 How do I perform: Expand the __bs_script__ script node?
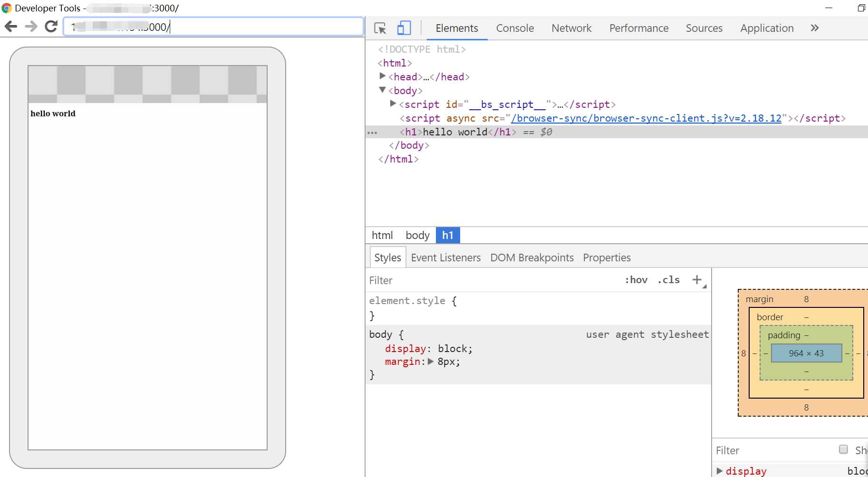(393, 104)
